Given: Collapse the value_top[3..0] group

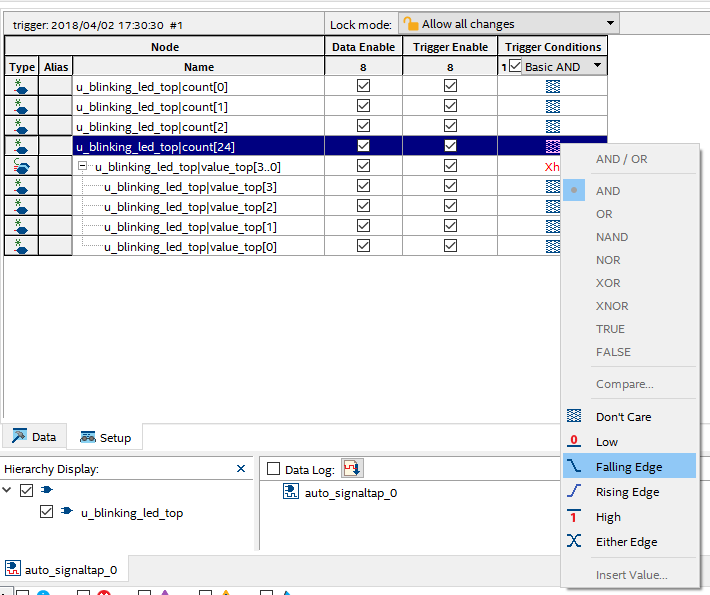Looking at the screenshot, I should (x=85, y=167).
